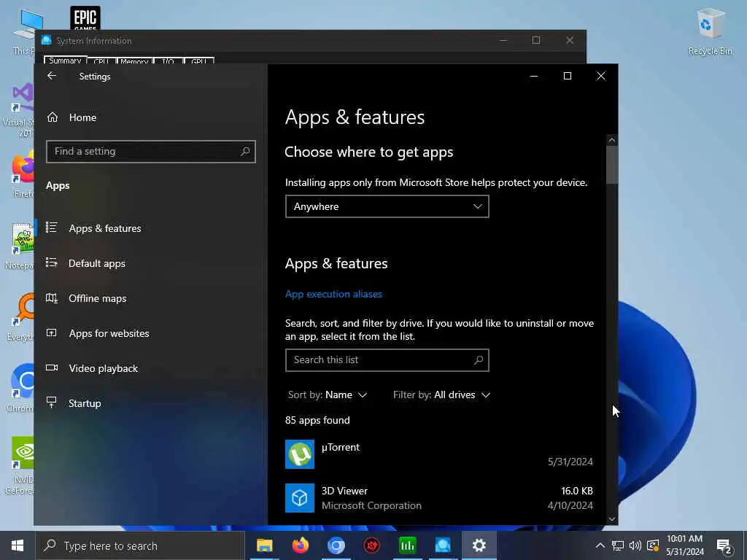Click the Apps & features list icon
Screen dimensions: 747x560
[52, 227]
